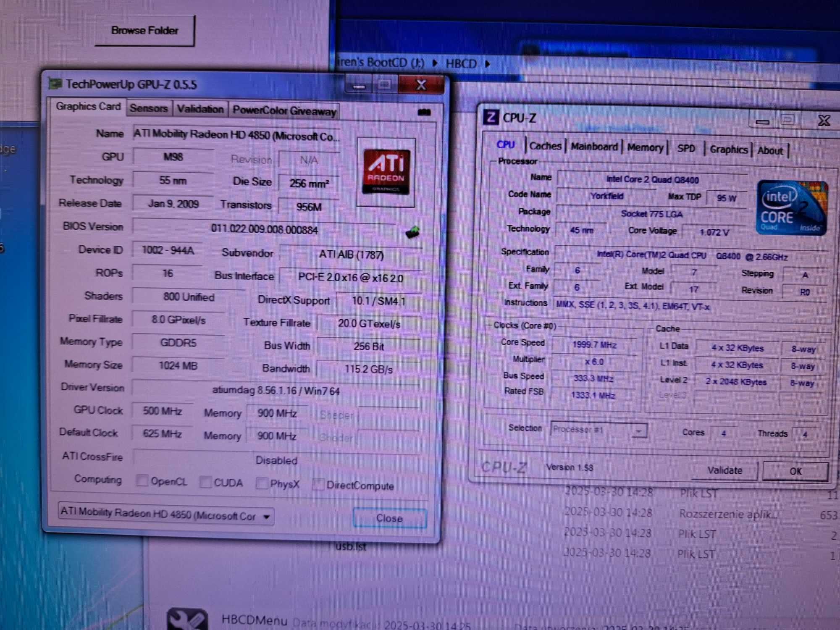Open the Graphics tab in CPU-Z
Screen dimensions: 840x630
pyautogui.click(x=728, y=150)
